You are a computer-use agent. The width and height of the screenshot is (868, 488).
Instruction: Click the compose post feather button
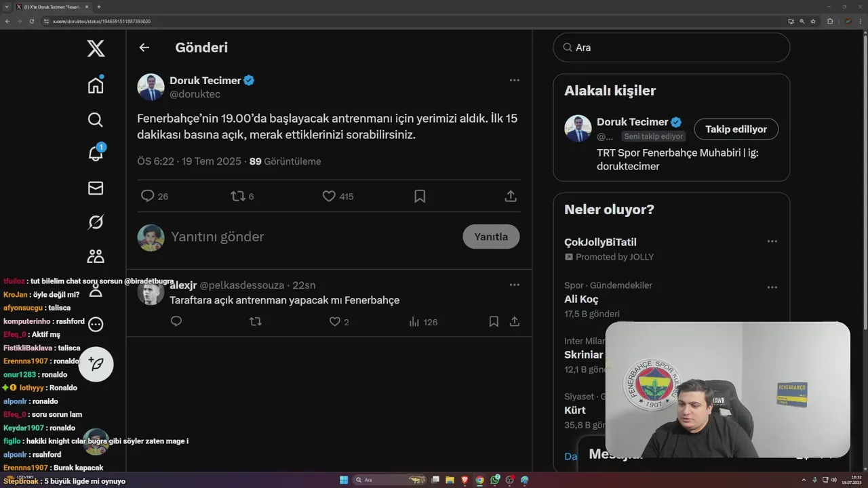coord(96,364)
